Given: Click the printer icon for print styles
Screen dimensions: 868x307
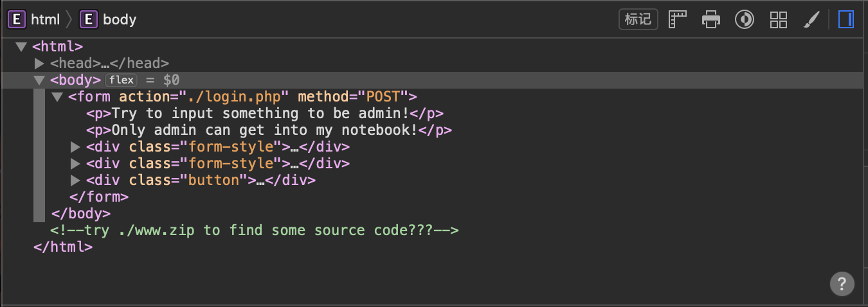Looking at the screenshot, I should tap(711, 19).
